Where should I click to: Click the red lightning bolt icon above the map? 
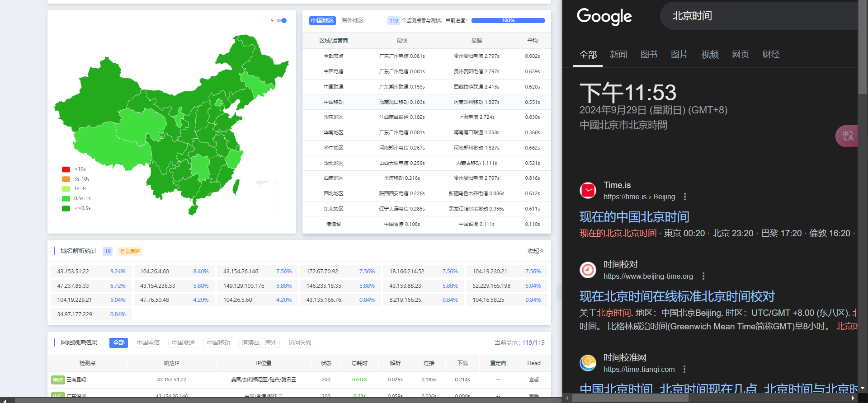pyautogui.click(x=272, y=20)
